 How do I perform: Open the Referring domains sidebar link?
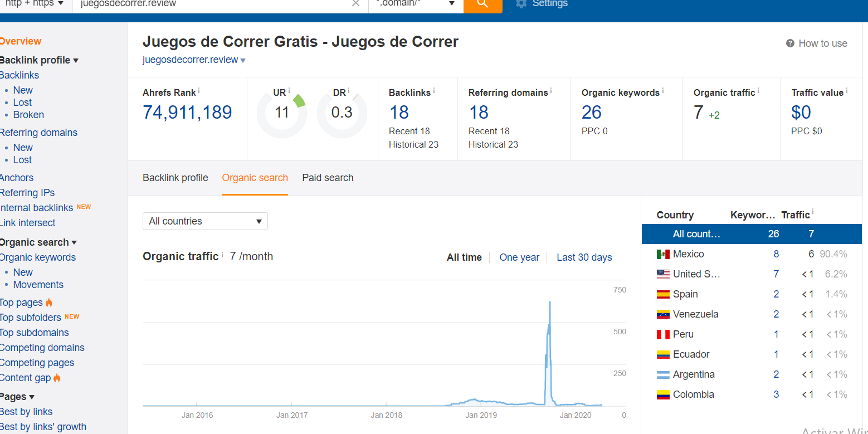(38, 133)
